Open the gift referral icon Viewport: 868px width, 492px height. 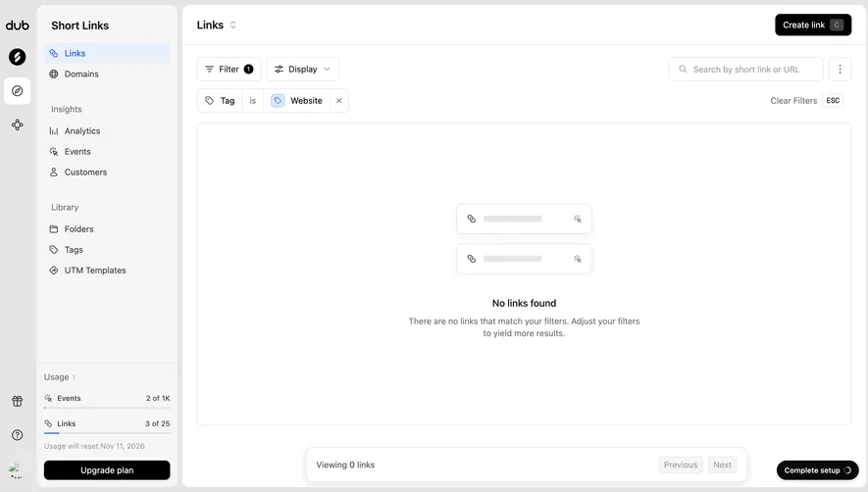[x=17, y=401]
